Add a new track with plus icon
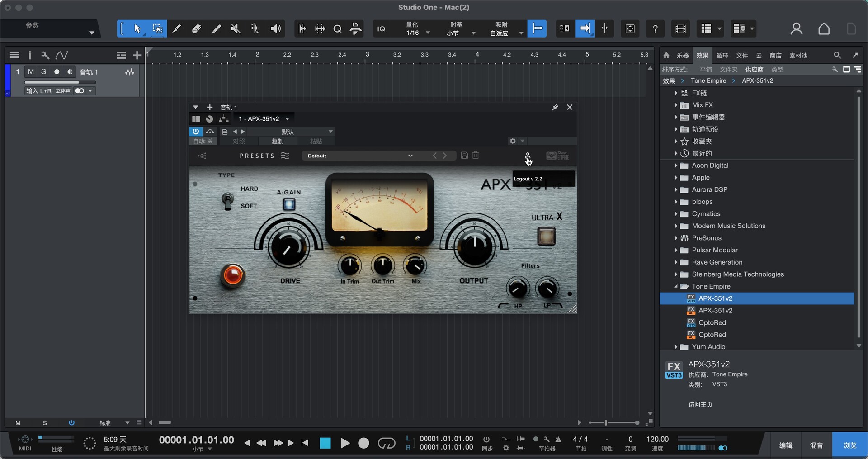The image size is (868, 459). 137,55
